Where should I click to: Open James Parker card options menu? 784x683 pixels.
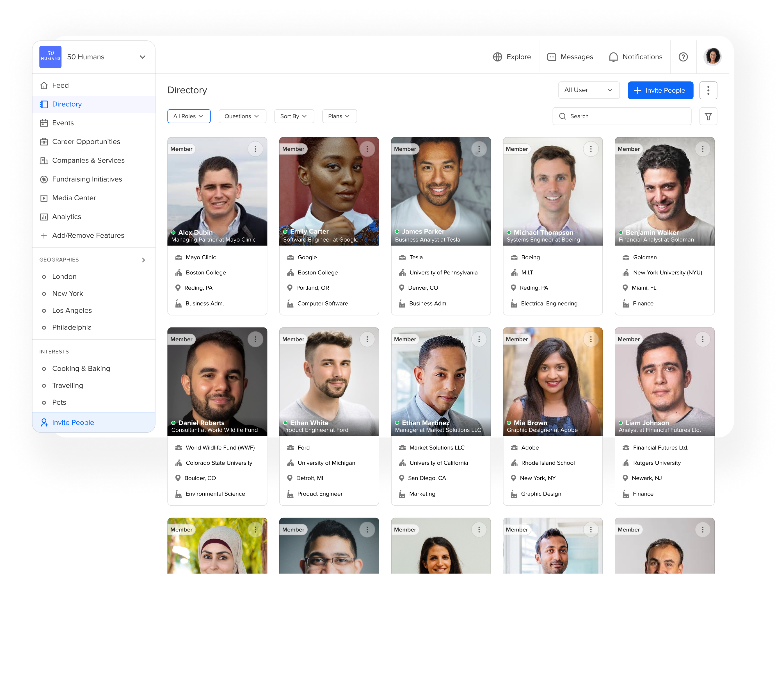(x=479, y=149)
